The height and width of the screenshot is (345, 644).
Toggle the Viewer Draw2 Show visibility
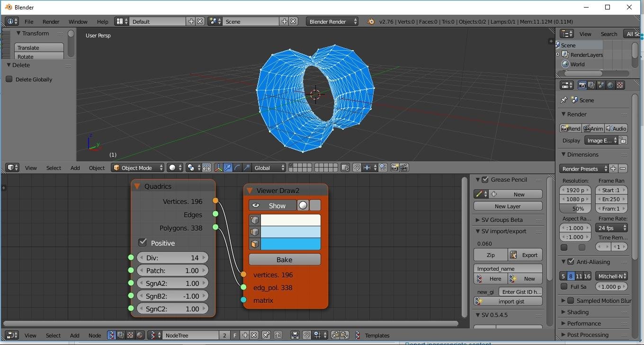point(272,205)
